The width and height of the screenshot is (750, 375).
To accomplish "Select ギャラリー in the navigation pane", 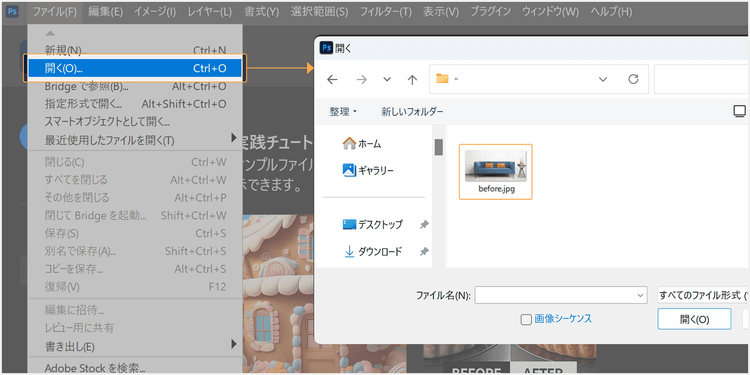I will coord(368,170).
